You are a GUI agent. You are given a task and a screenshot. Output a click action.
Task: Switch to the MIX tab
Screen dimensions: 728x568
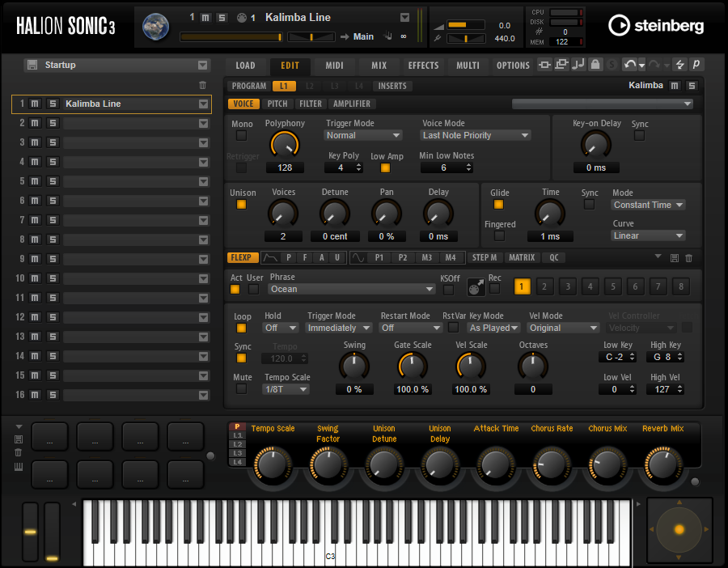pos(379,66)
